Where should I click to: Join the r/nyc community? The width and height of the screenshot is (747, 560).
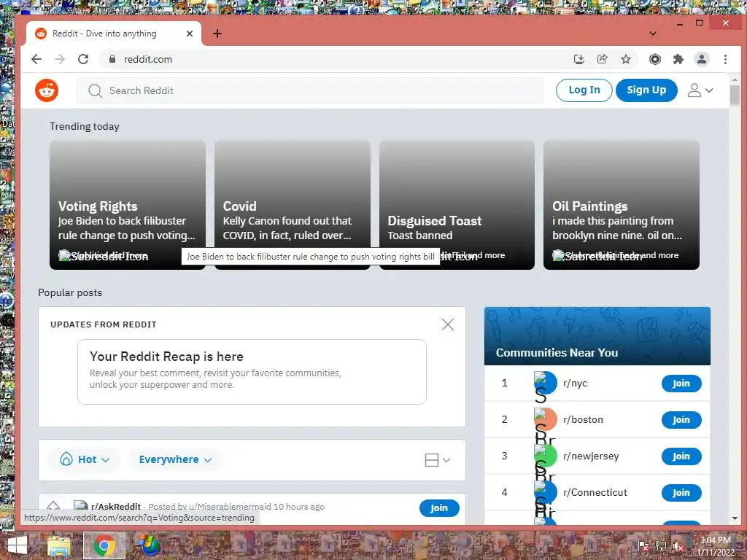681,384
